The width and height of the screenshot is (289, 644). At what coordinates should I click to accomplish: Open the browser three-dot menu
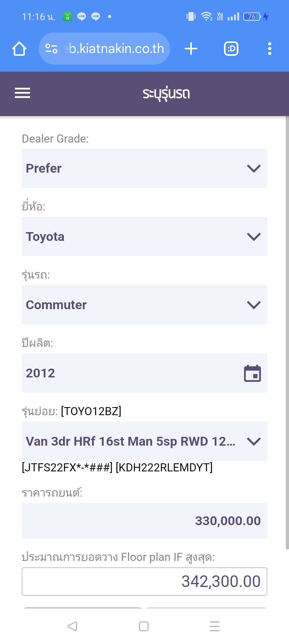click(x=269, y=49)
